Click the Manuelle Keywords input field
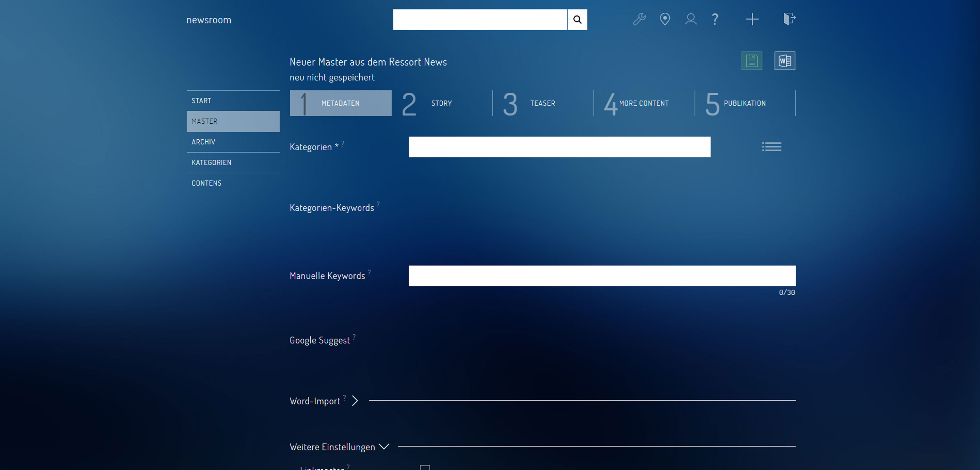This screenshot has width=980, height=470. [602, 275]
